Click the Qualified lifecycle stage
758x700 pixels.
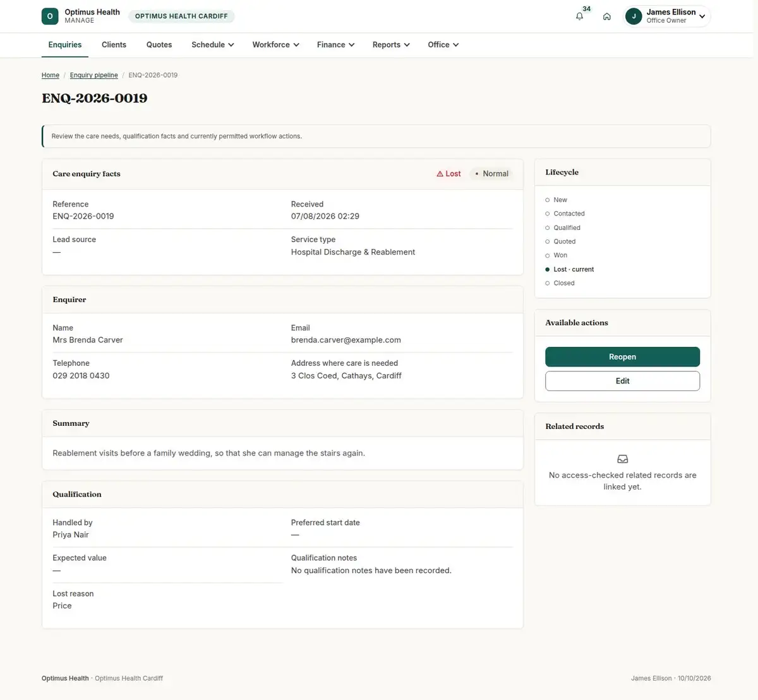pos(562,227)
